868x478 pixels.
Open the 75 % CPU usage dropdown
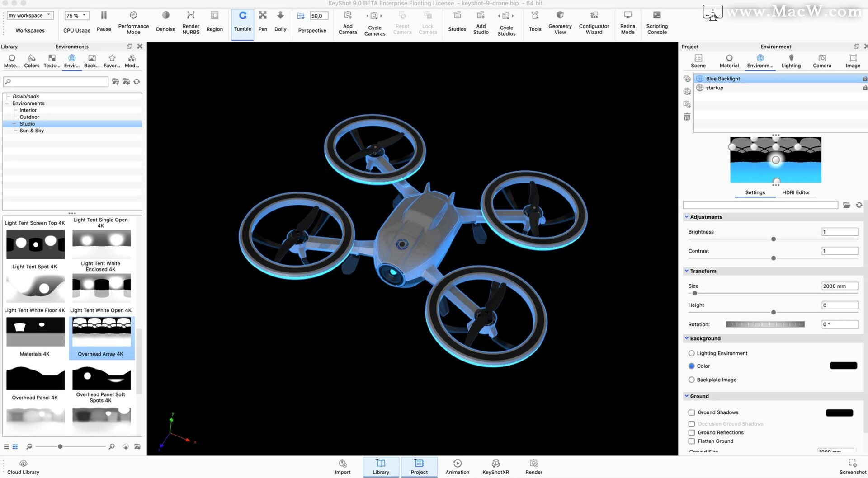[x=76, y=15]
